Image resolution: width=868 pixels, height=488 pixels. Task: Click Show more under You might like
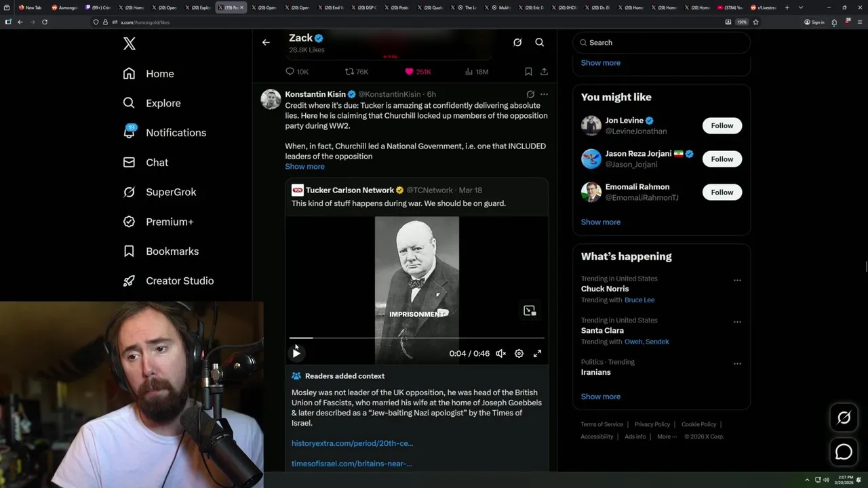pyautogui.click(x=601, y=222)
